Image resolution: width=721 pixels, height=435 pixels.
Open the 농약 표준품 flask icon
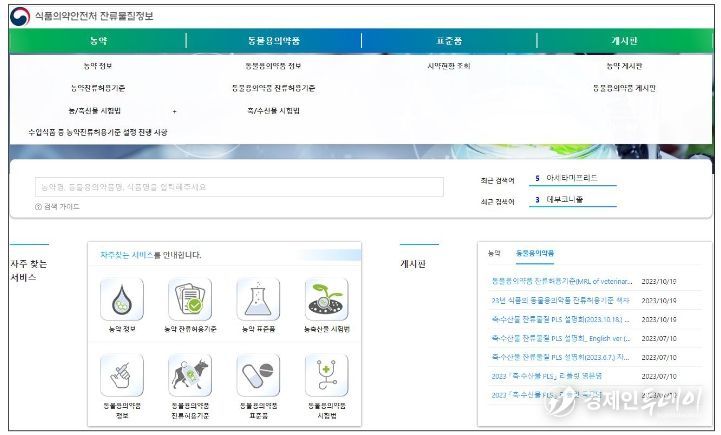(x=257, y=299)
